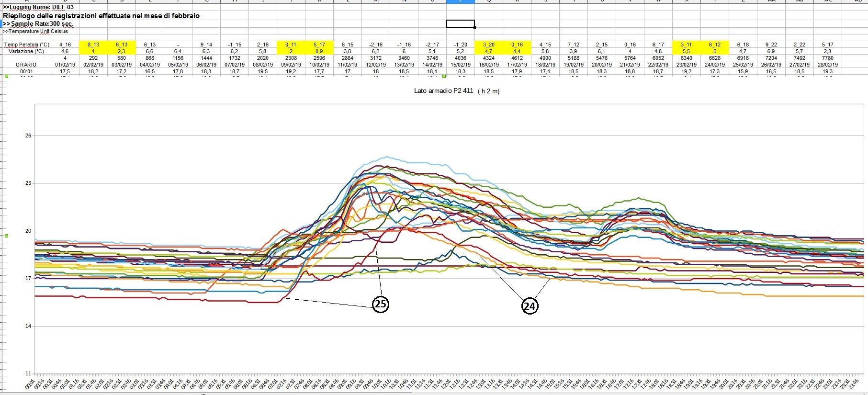Select the '>>Sample Rate:300 sec.' cell
868x395 pixels.
[38, 24]
